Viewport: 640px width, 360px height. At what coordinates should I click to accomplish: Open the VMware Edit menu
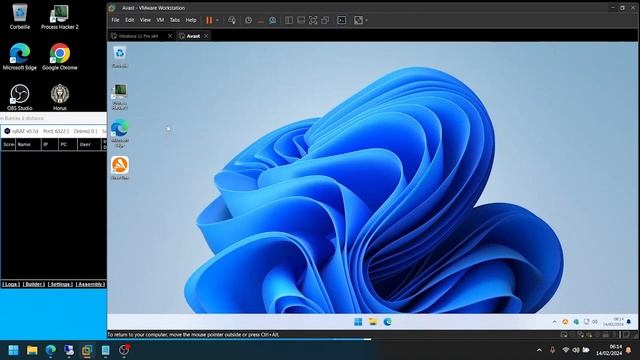(129, 20)
